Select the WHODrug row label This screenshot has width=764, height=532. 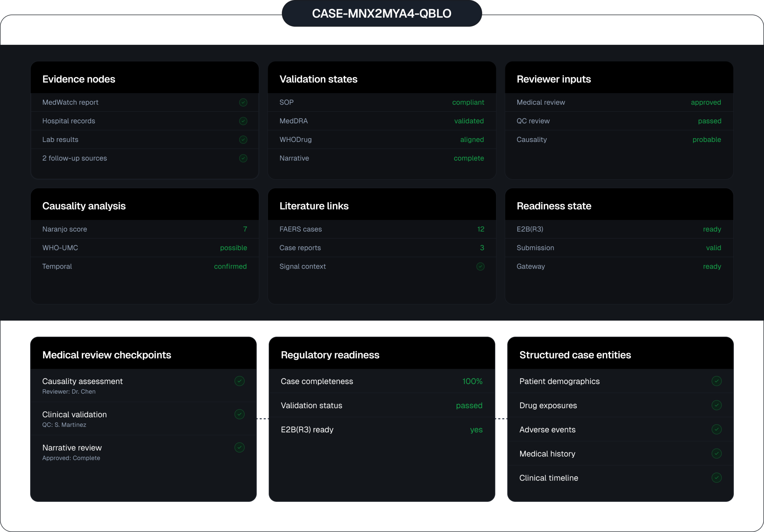[x=295, y=140]
